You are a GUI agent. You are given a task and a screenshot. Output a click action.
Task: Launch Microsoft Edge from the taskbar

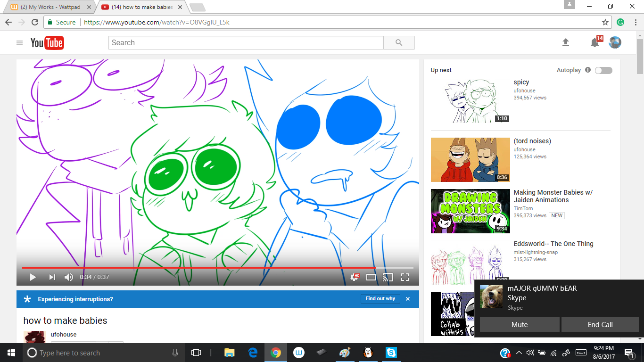[x=253, y=353]
